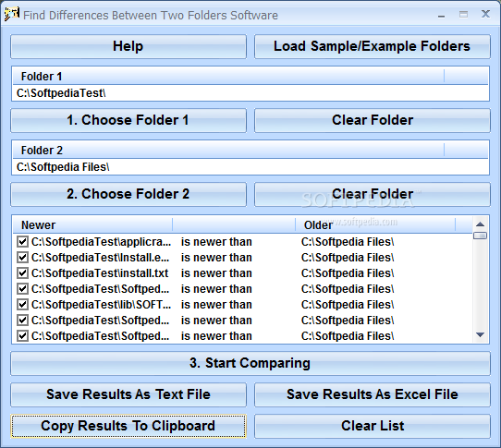Click the Clear List button
501x448 pixels.
pyautogui.click(x=373, y=426)
